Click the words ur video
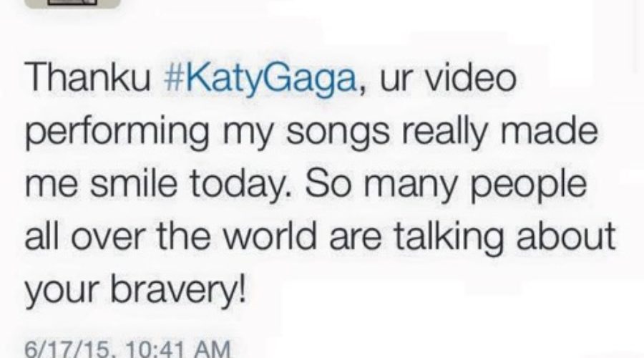This screenshot has height=358, width=644. (448, 77)
